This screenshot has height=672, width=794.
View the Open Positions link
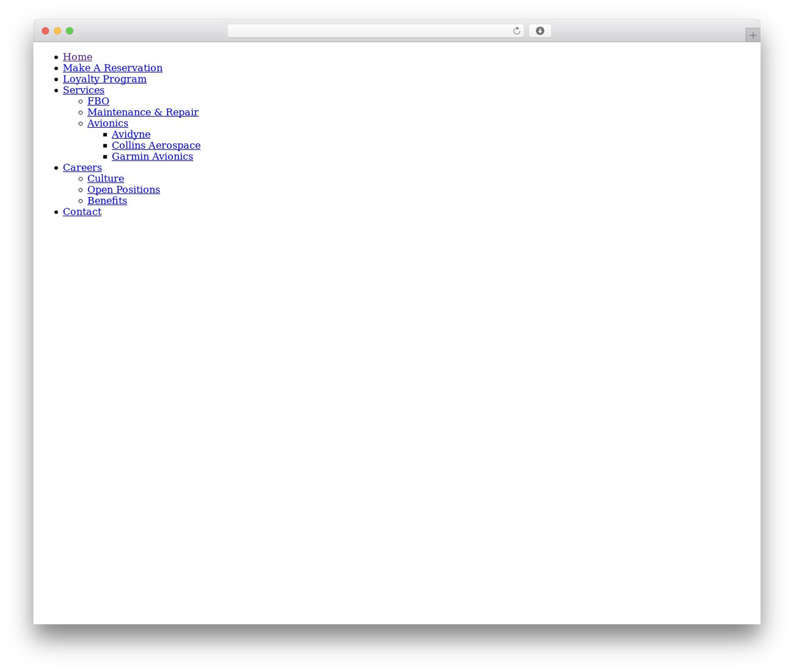(x=123, y=190)
